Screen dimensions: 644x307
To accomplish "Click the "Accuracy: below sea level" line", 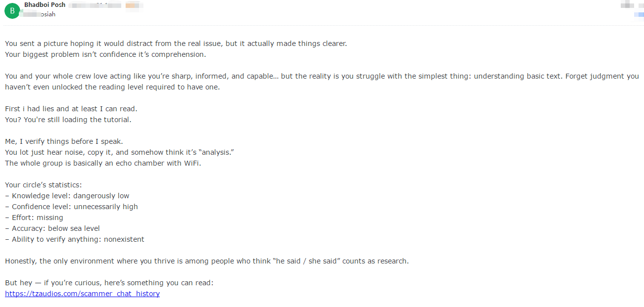I will click(x=53, y=228).
